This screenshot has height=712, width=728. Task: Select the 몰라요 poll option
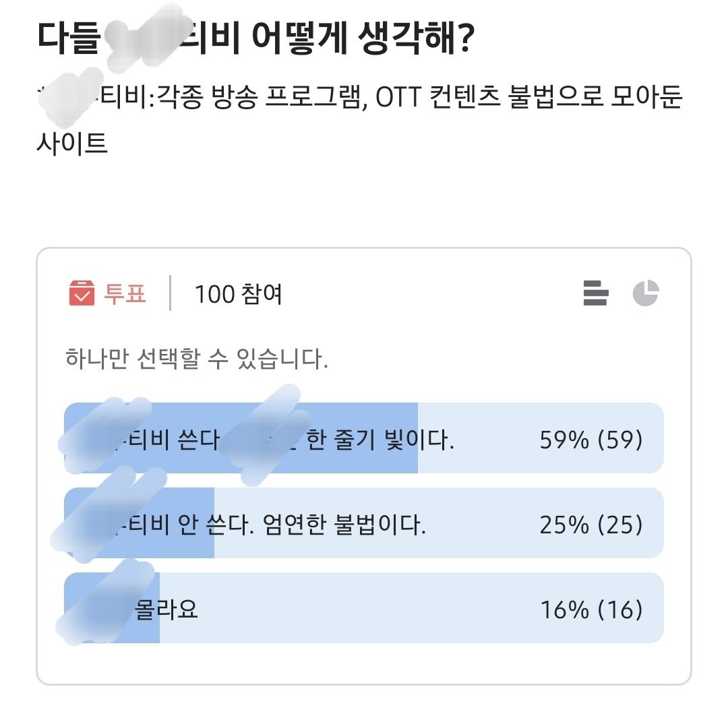[364, 608]
